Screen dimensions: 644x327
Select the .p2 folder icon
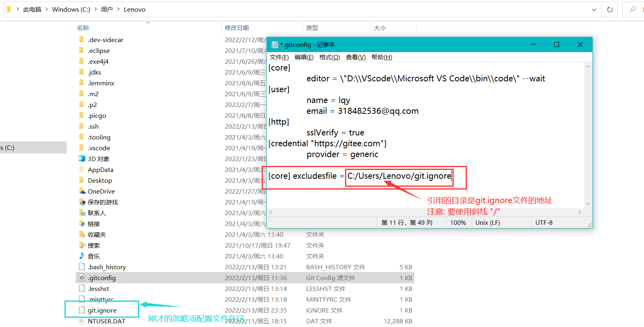[82, 105]
